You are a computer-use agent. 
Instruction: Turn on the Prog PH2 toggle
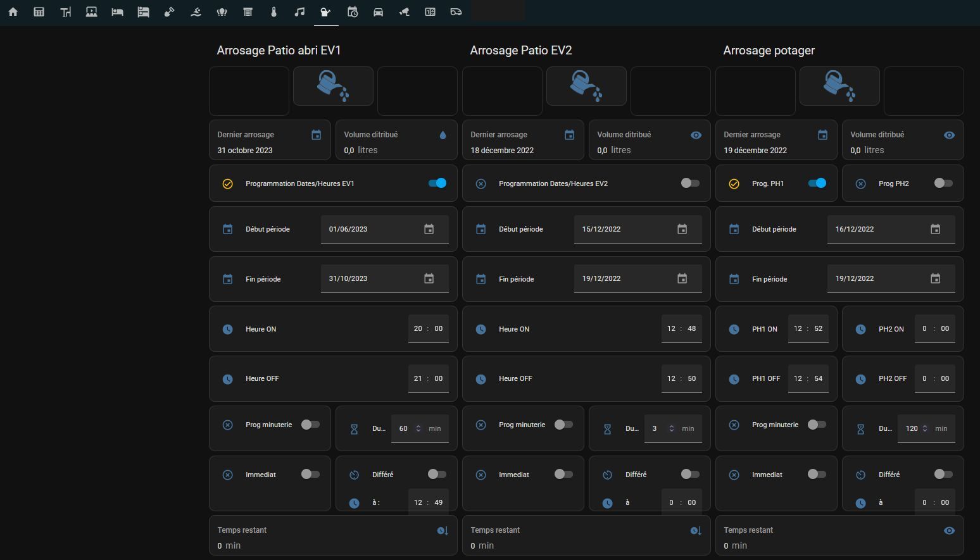943,184
